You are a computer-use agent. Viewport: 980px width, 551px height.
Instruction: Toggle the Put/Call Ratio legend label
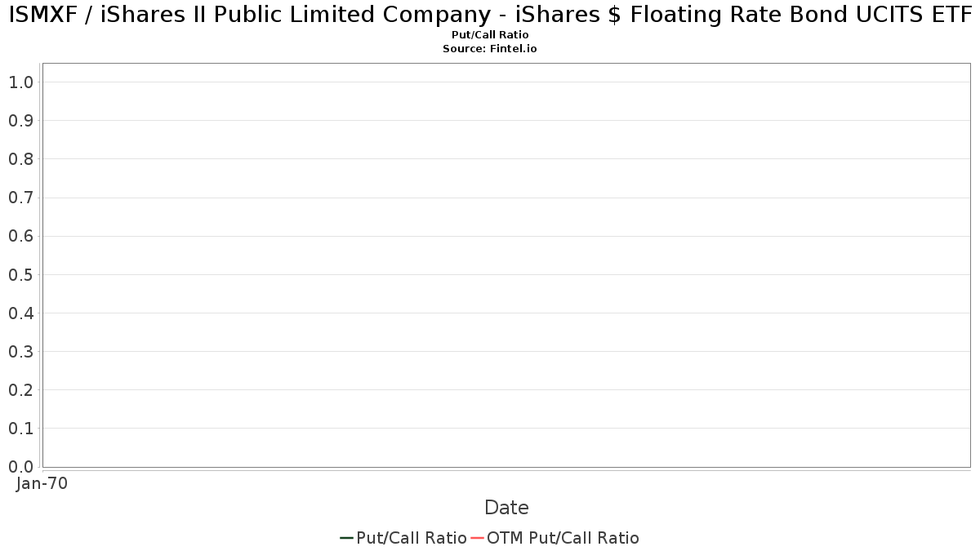coord(412,538)
